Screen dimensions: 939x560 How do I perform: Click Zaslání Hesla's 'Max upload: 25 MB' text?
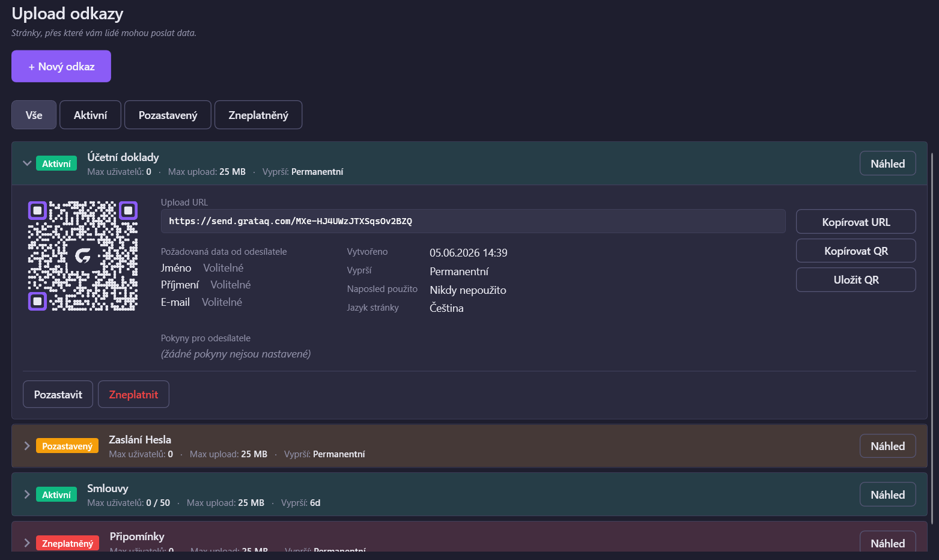tap(228, 454)
